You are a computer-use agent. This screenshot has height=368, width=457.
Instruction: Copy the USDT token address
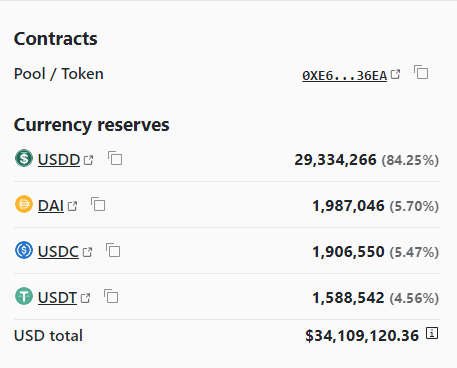[x=111, y=296]
